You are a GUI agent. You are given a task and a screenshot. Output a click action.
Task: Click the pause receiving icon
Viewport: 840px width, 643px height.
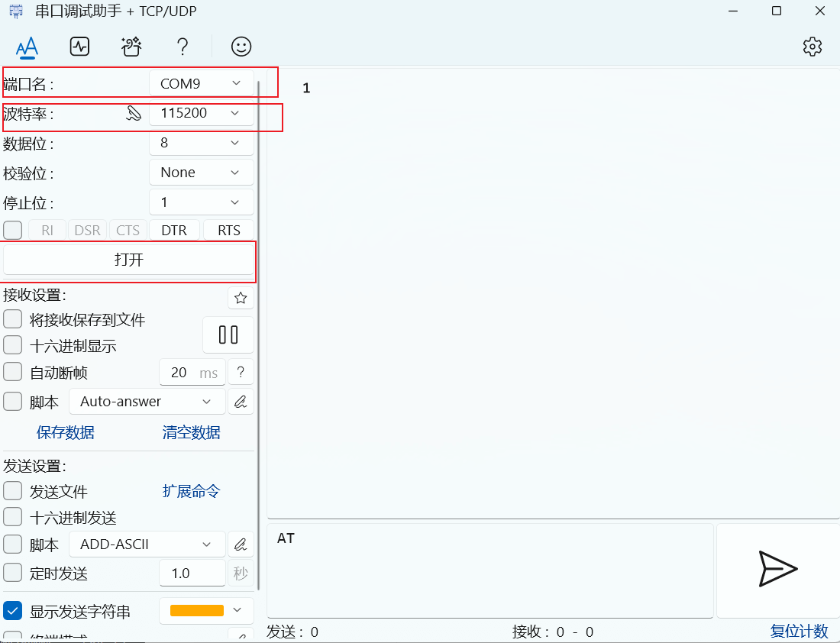coord(228,334)
